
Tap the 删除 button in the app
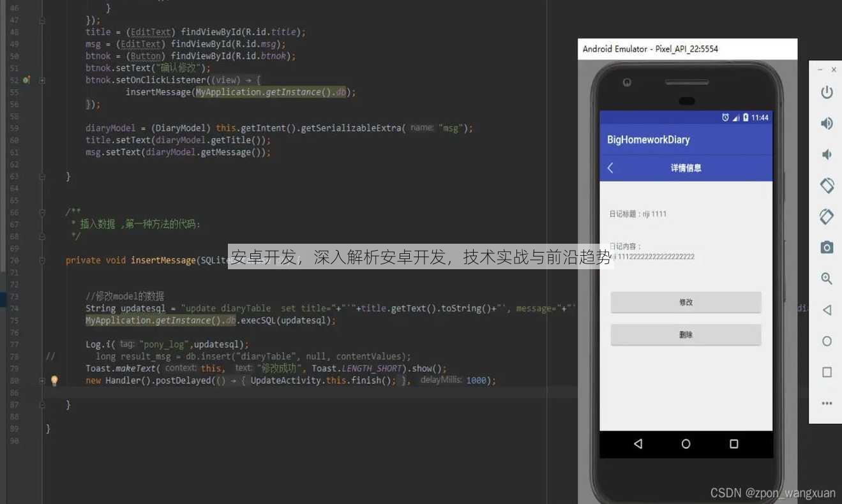pos(686,335)
